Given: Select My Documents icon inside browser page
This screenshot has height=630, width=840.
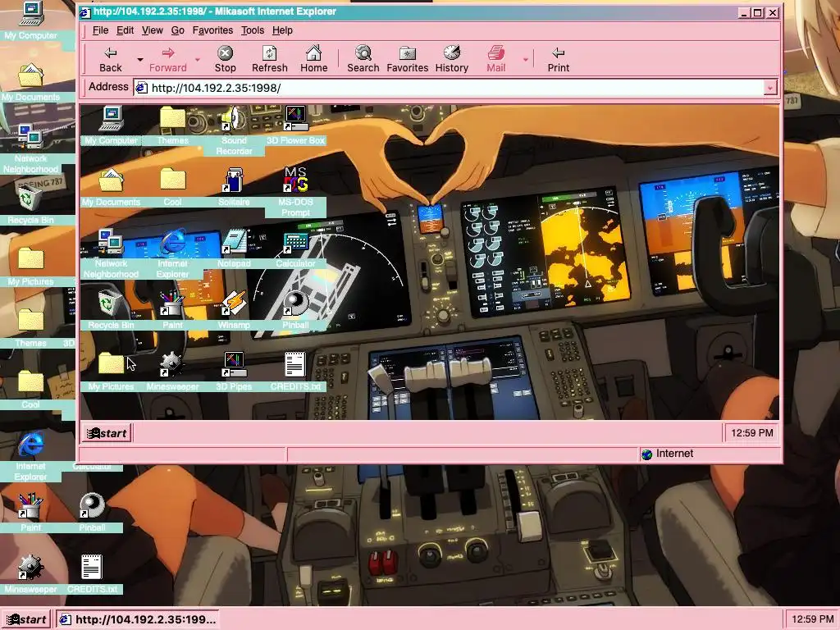Looking at the screenshot, I should [x=111, y=187].
